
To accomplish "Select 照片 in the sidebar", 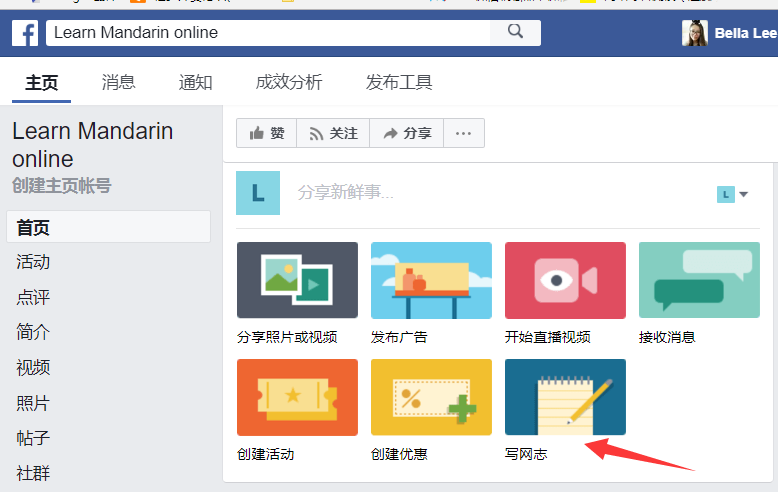I will pyautogui.click(x=33, y=403).
